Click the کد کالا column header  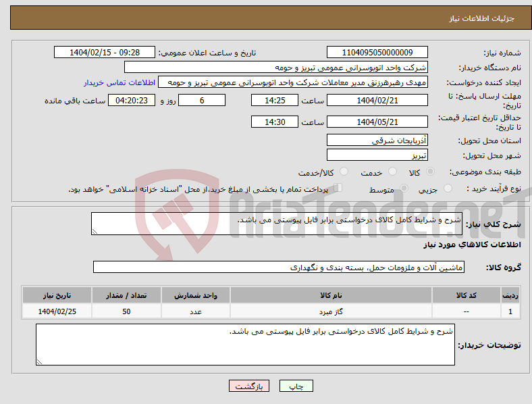pyautogui.click(x=467, y=295)
